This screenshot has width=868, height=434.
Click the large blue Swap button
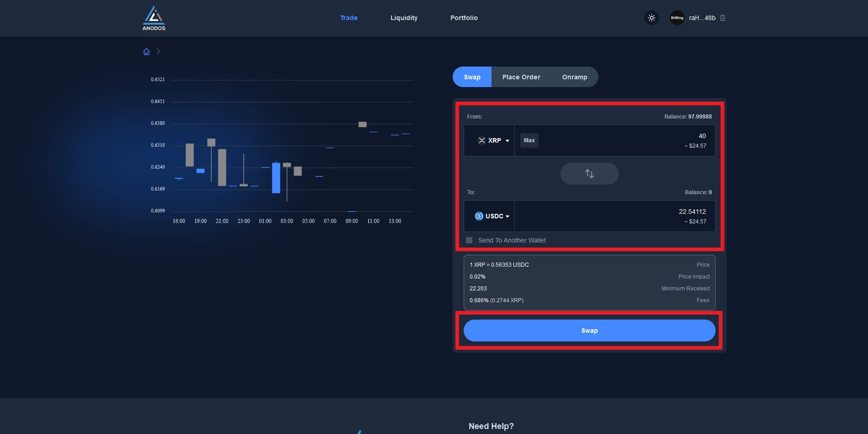[x=589, y=331]
